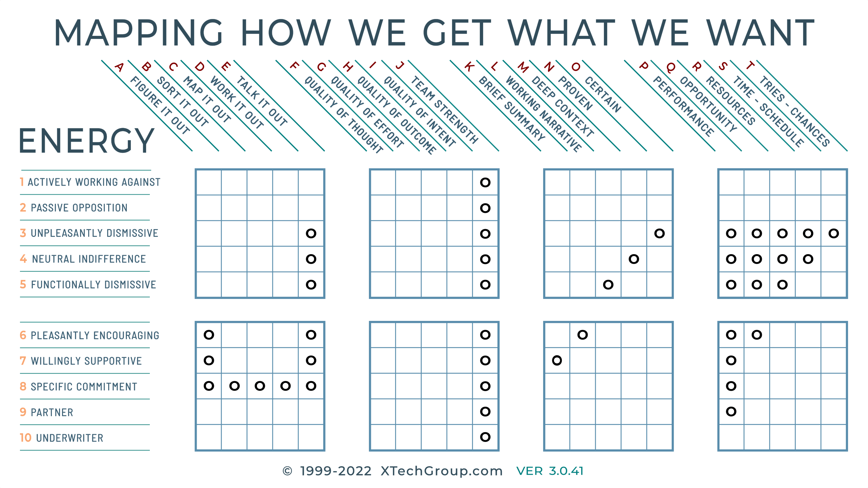Select the Resources column header
868x488 pixels.
(730, 101)
